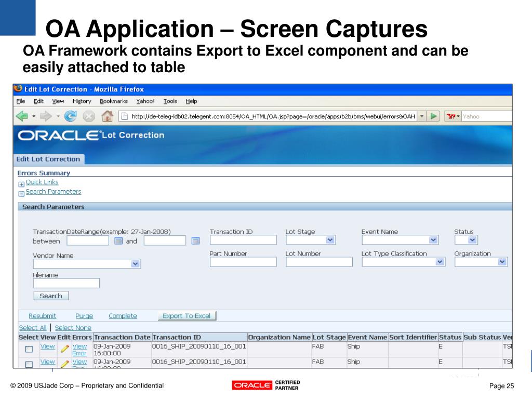Click the pencil edit icon in first row
Image resolution: width=532 pixels, height=399 pixels.
pyautogui.click(x=65, y=349)
